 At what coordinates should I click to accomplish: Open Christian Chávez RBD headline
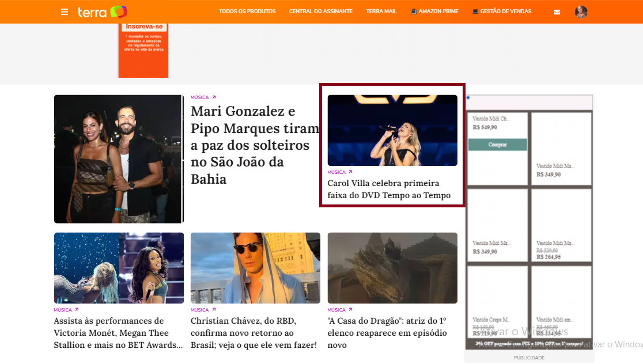pyautogui.click(x=254, y=333)
